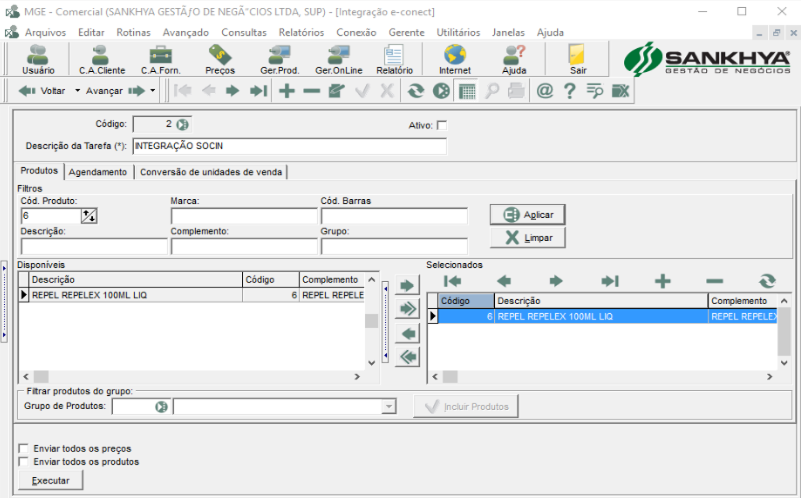Open the Consultas menu
Screen dimensions: 801x498
click(x=244, y=32)
